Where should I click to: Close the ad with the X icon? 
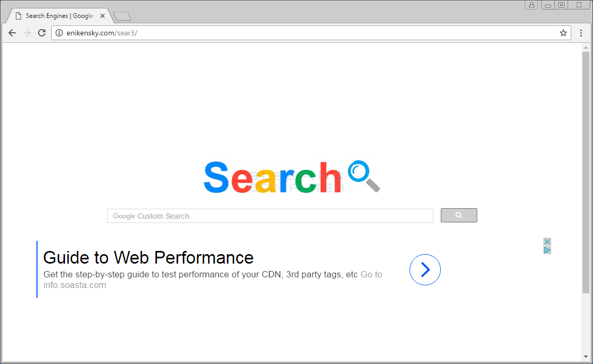547,241
